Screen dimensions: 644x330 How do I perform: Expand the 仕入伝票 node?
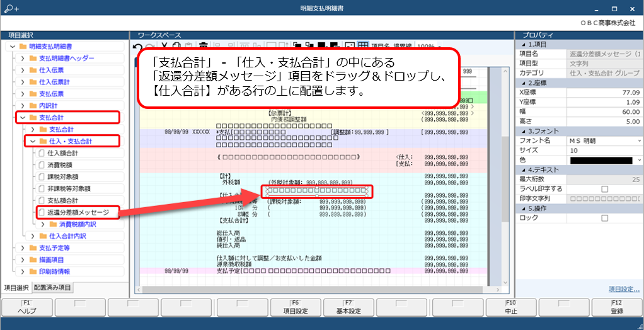click(x=22, y=70)
